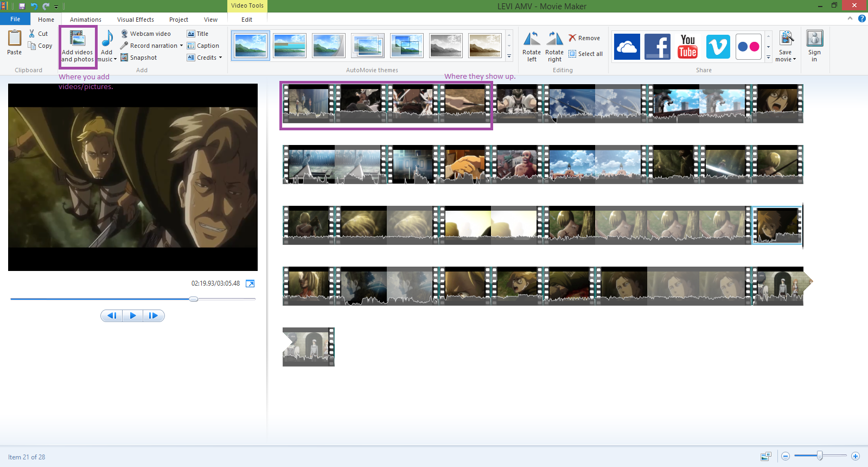This screenshot has width=868, height=467.
Task: Click the Add music note icon
Action: point(107,39)
